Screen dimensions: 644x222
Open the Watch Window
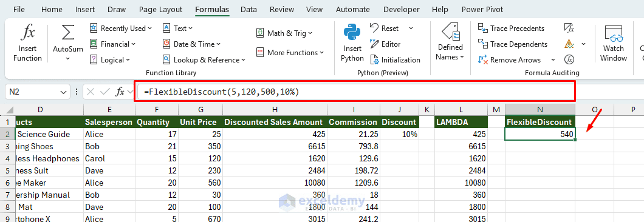tap(613, 43)
